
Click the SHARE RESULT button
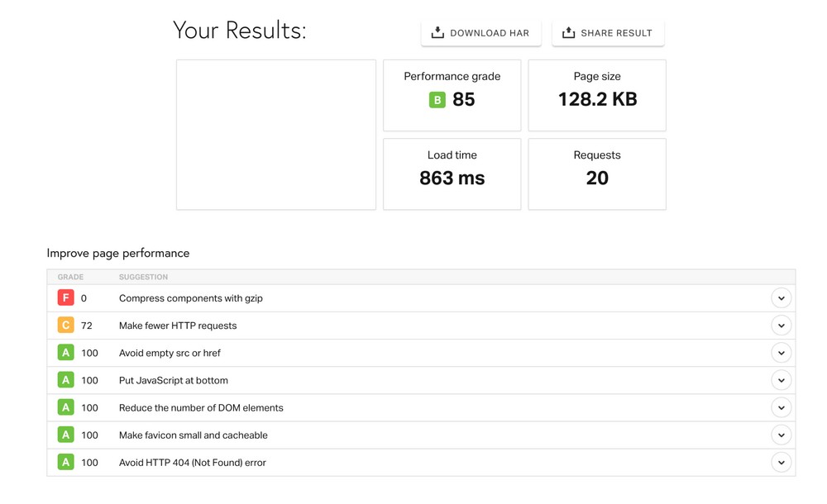coord(608,32)
